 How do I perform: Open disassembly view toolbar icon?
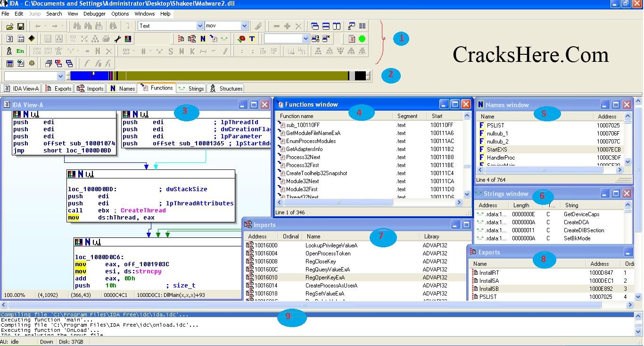(10, 39)
